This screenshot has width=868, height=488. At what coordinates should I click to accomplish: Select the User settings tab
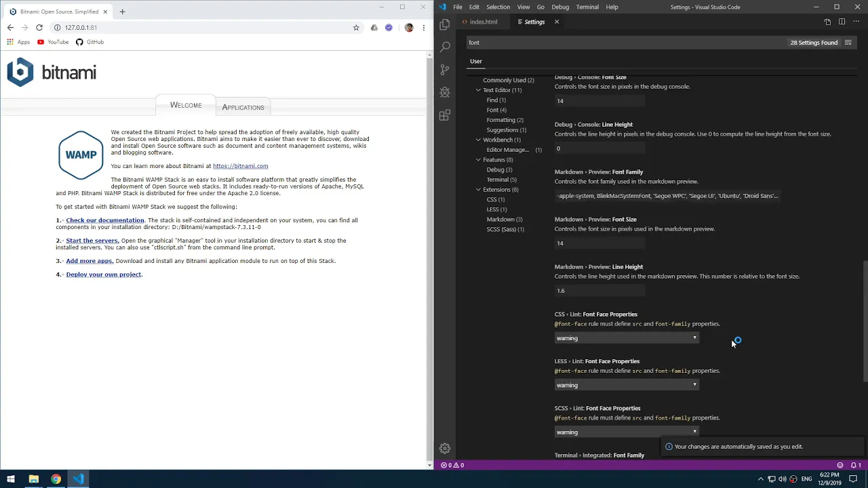(x=476, y=61)
